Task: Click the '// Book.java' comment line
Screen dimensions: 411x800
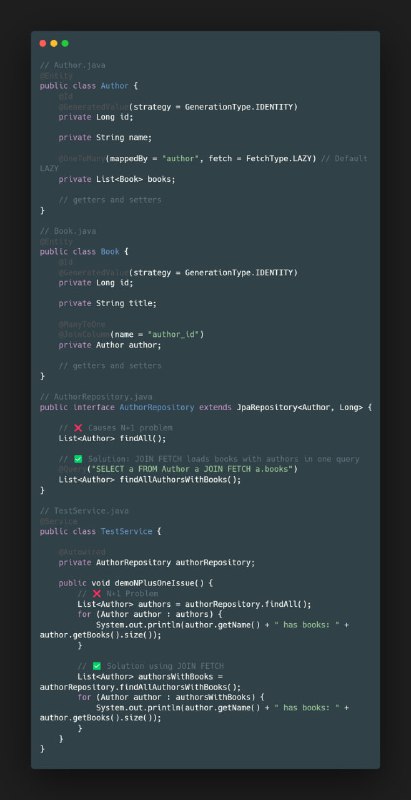Action: pyautogui.click(x=68, y=231)
